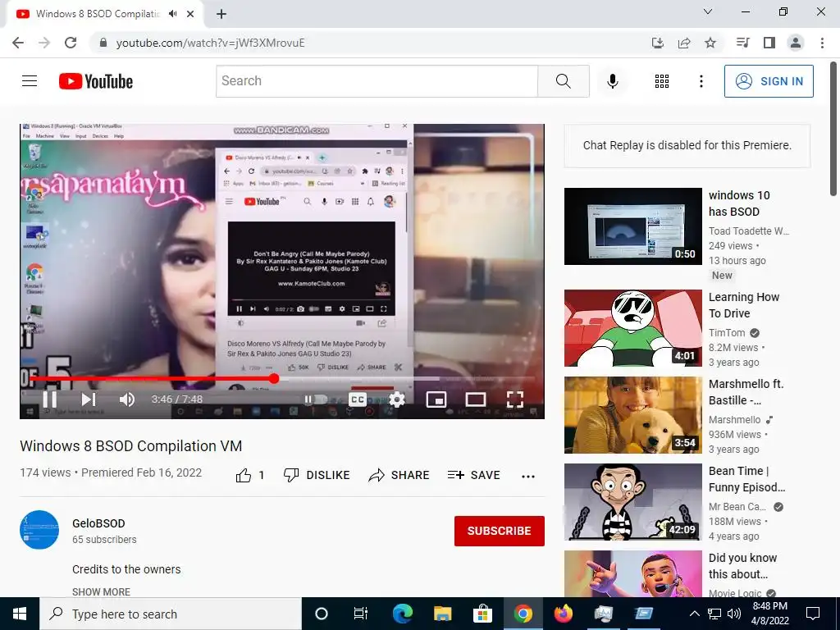This screenshot has width=840, height=630.
Task: Expand description with SHOW MORE
Action: tap(101, 592)
